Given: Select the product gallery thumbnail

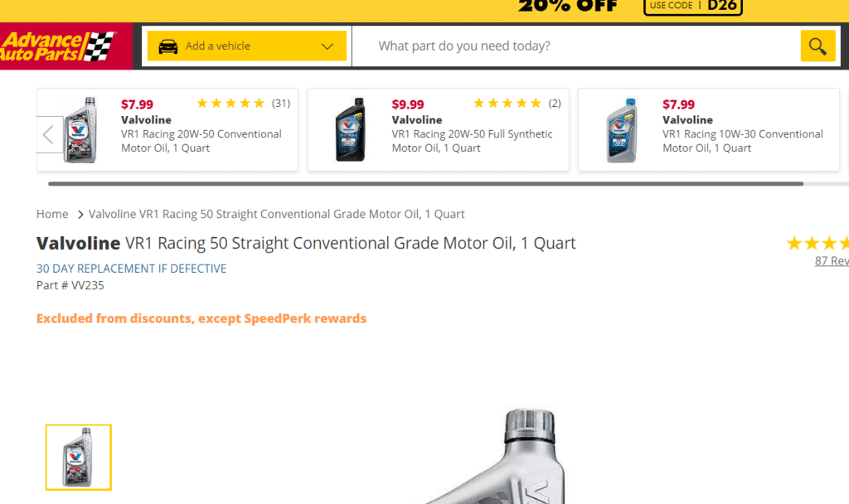Looking at the screenshot, I should 79,458.
